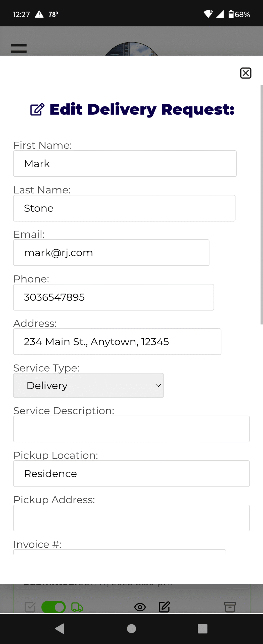The image size is (263, 644).
Task: Tap the archive box icon
Action: pyautogui.click(x=230, y=607)
